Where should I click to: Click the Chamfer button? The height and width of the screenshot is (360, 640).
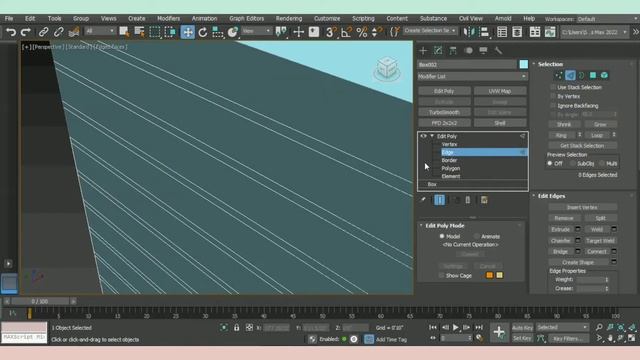click(560, 240)
